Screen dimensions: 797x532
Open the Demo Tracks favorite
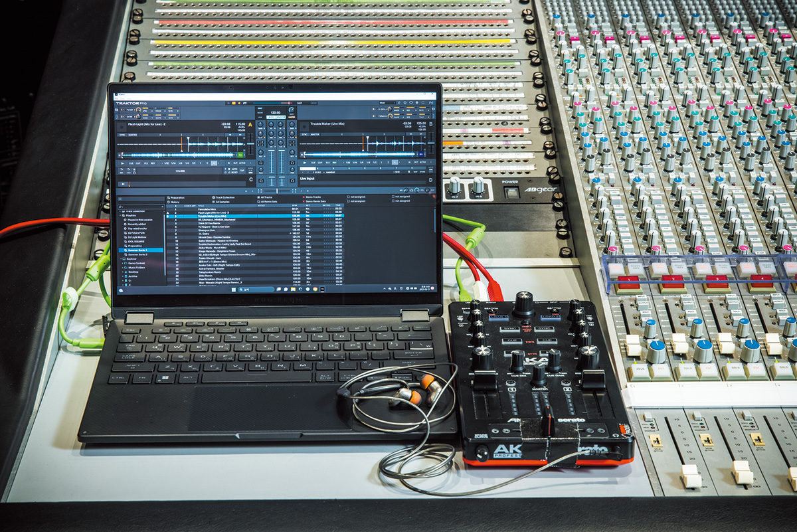311,198
